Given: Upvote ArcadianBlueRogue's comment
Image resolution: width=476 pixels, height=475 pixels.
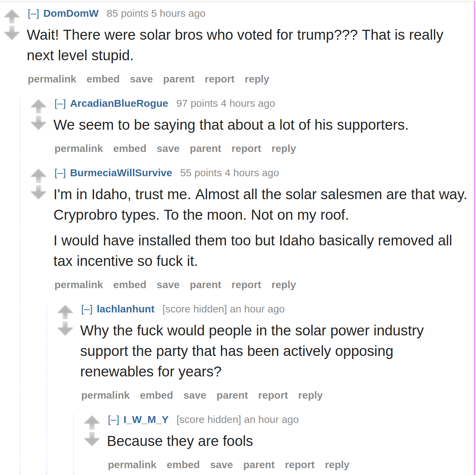Looking at the screenshot, I should pyautogui.click(x=38, y=106).
